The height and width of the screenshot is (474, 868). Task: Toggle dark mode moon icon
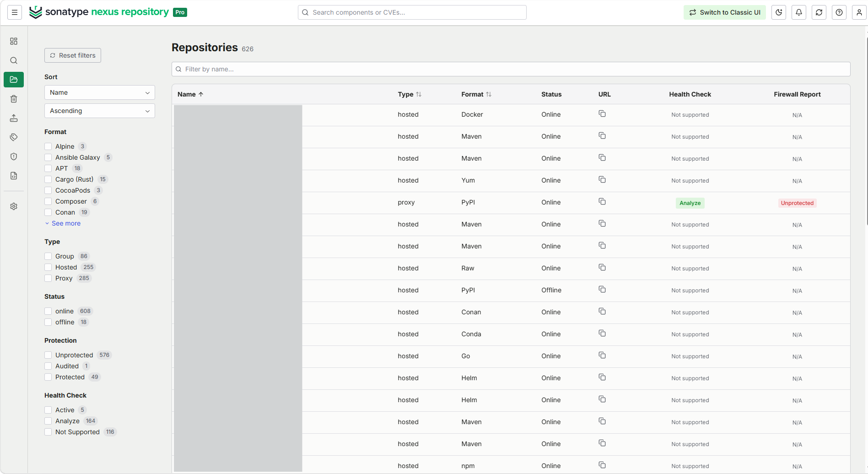pyautogui.click(x=779, y=12)
